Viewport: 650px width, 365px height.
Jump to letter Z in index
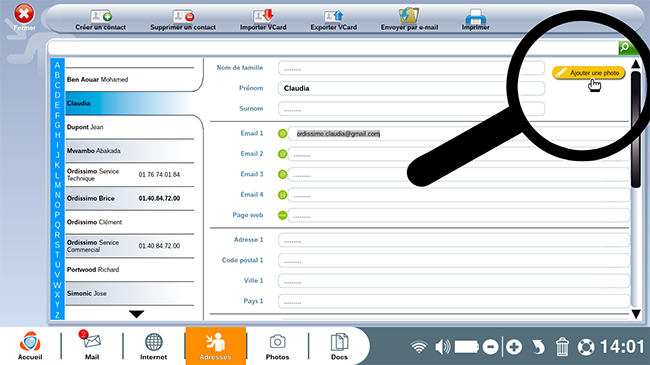57,315
